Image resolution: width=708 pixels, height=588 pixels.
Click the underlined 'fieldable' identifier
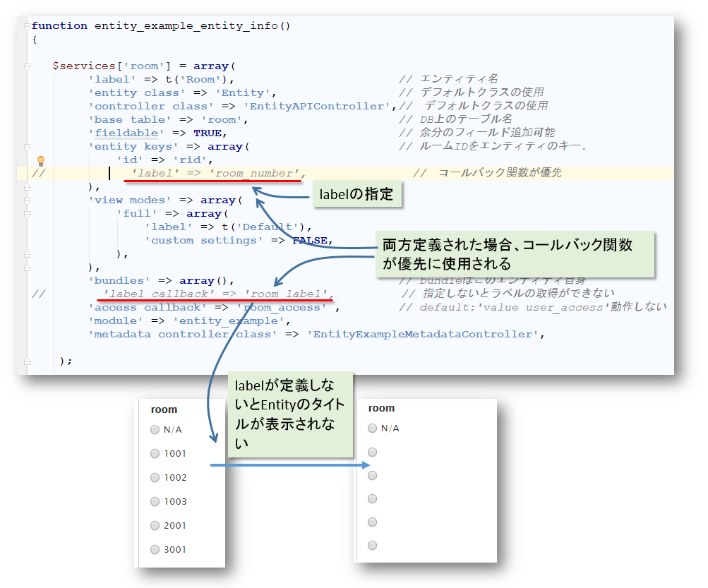coord(126,133)
